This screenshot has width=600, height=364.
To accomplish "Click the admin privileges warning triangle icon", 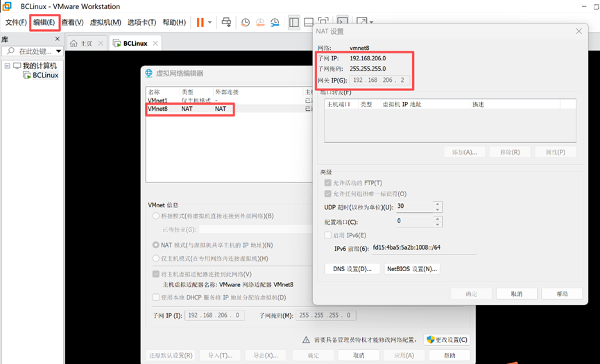I will [306, 340].
